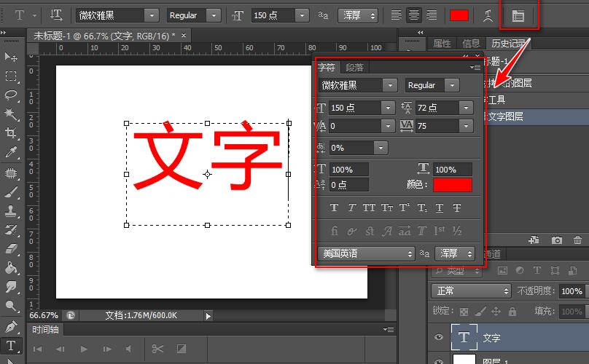
Task: Toggle Superscript in Character panel
Action: point(404,208)
